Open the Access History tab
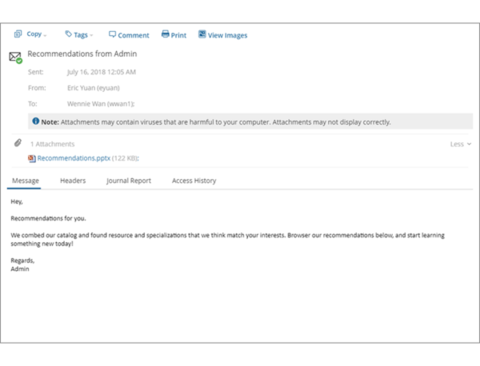480x366 pixels. [194, 181]
